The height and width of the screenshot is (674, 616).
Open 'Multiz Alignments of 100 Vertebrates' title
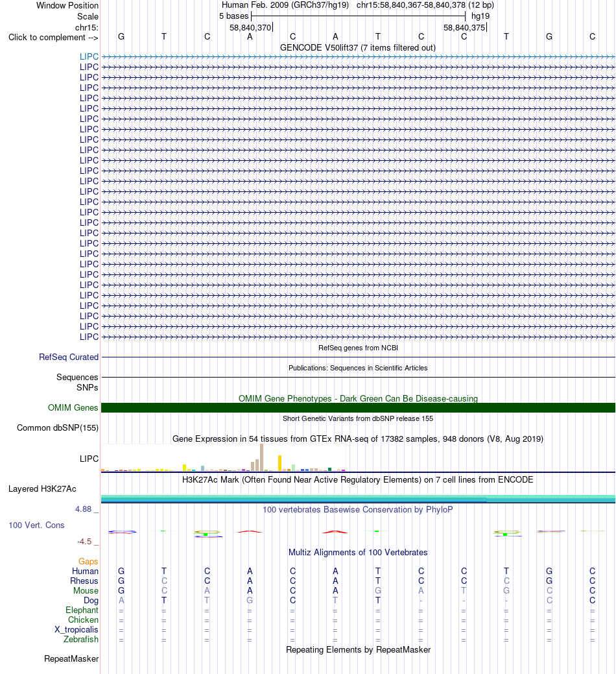pyautogui.click(x=358, y=552)
